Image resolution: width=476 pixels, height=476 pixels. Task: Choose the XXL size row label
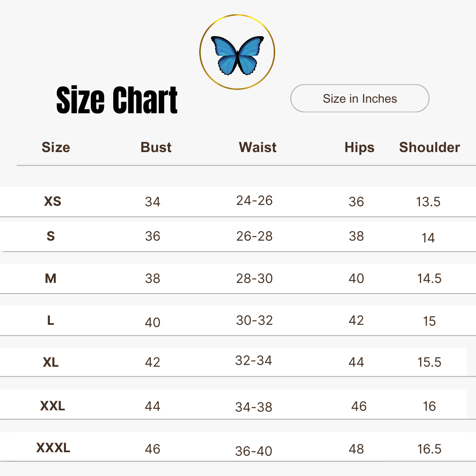coord(52,405)
